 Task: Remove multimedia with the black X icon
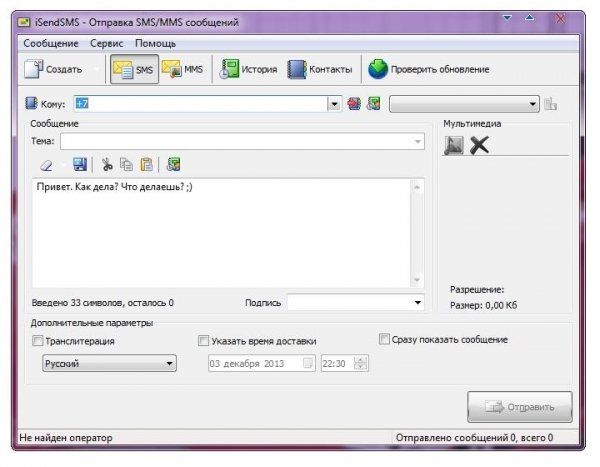479,145
